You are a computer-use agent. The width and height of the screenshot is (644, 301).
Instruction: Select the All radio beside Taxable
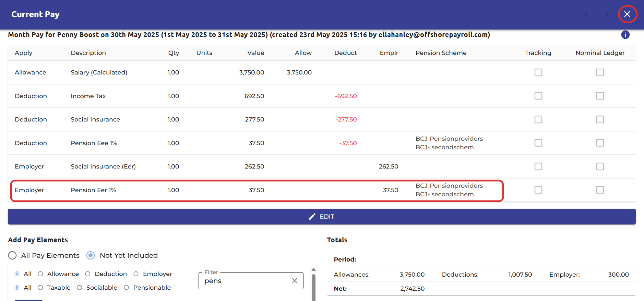(x=17, y=288)
